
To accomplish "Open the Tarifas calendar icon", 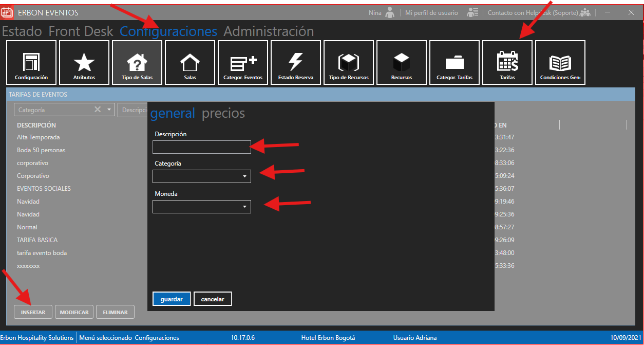I will (x=507, y=62).
